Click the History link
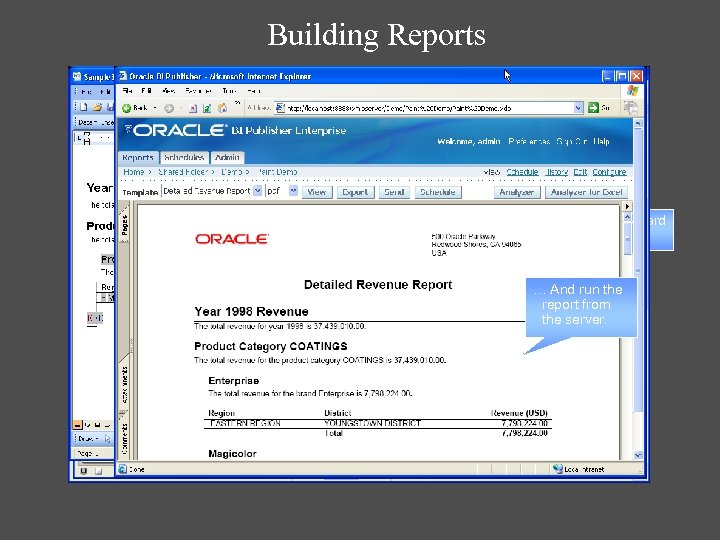This screenshot has height=540, width=720. click(x=557, y=172)
